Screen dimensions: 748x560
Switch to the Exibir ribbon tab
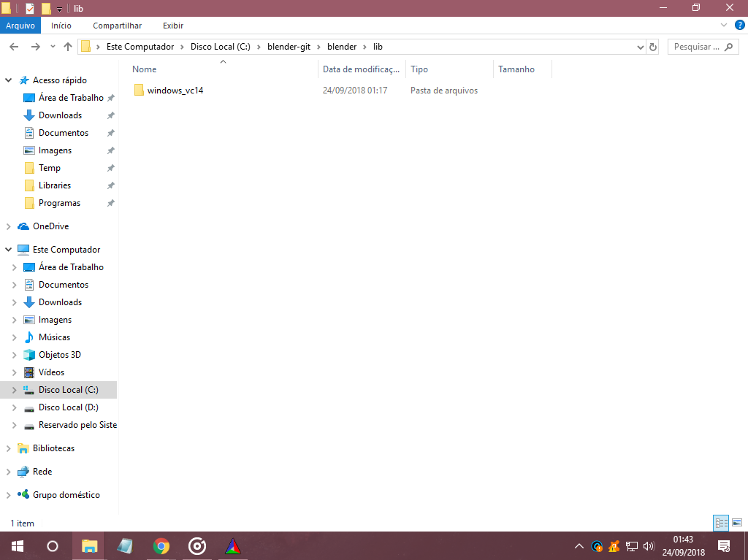(172, 26)
